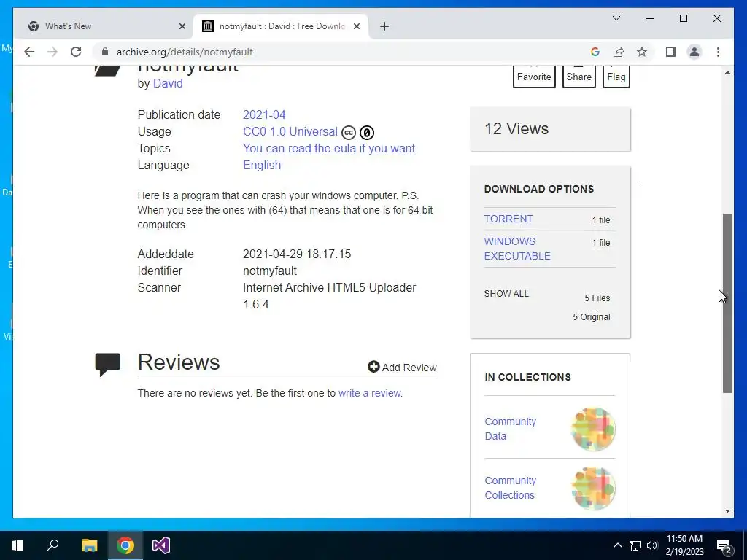Open a new tab with plus button
This screenshot has height=560, width=747.
[x=384, y=26]
